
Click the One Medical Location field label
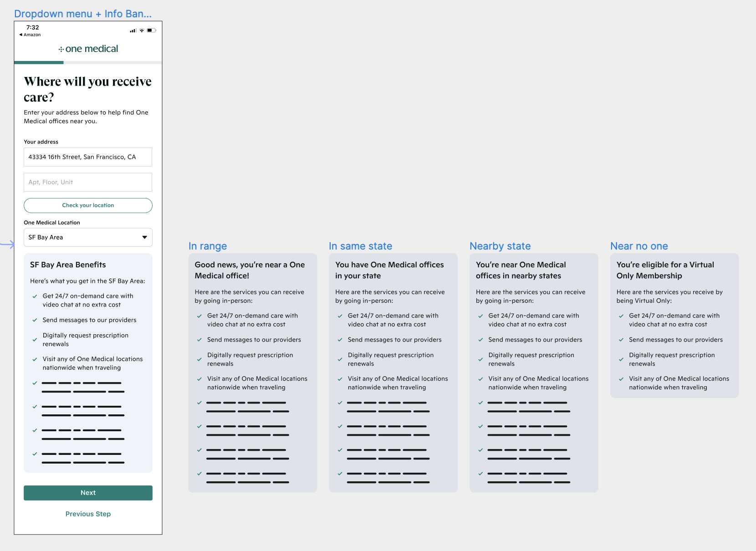tap(52, 223)
